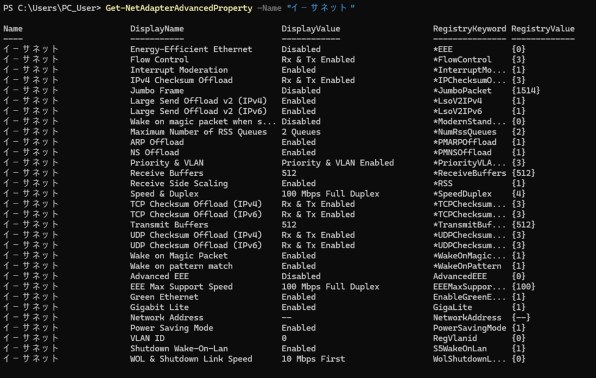The width and height of the screenshot is (596, 378).
Task: Click the PowerSavingMode registry keyword
Action: 469,328
